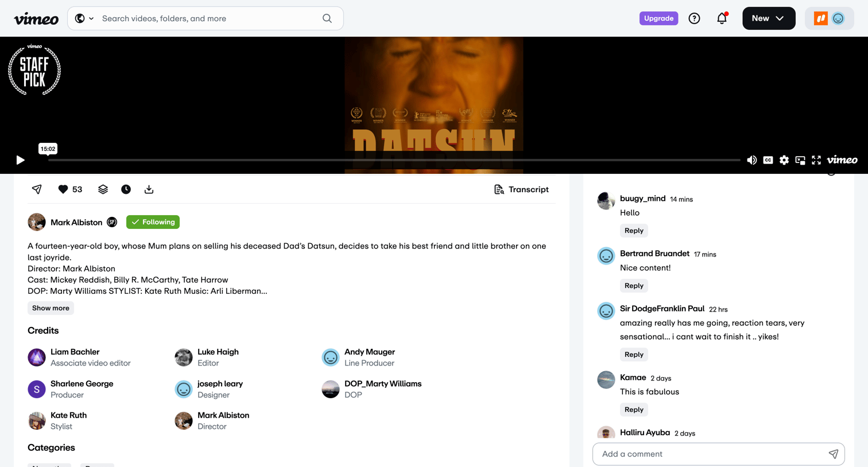Expand description with Show more

51,308
